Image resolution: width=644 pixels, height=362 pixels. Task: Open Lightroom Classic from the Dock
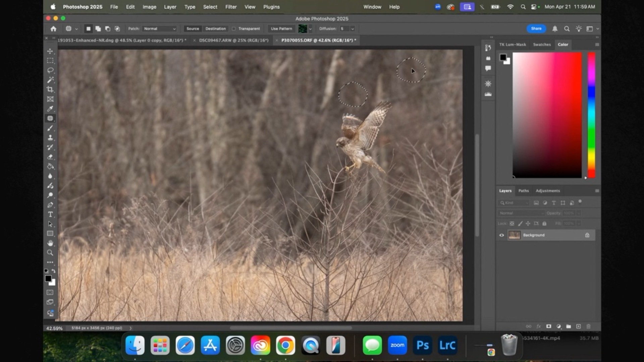point(447,345)
